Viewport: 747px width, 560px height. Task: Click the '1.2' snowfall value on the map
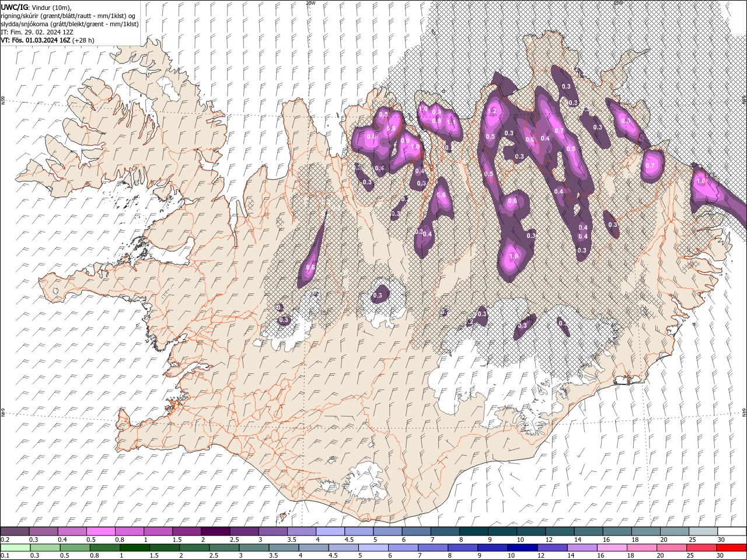491,111
